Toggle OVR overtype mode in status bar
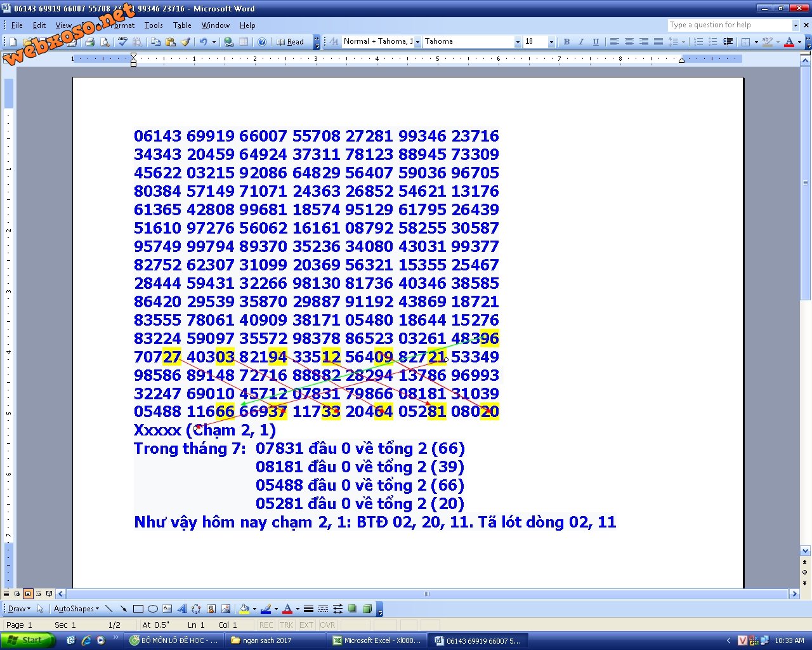The width and height of the screenshot is (812, 650). [x=327, y=625]
